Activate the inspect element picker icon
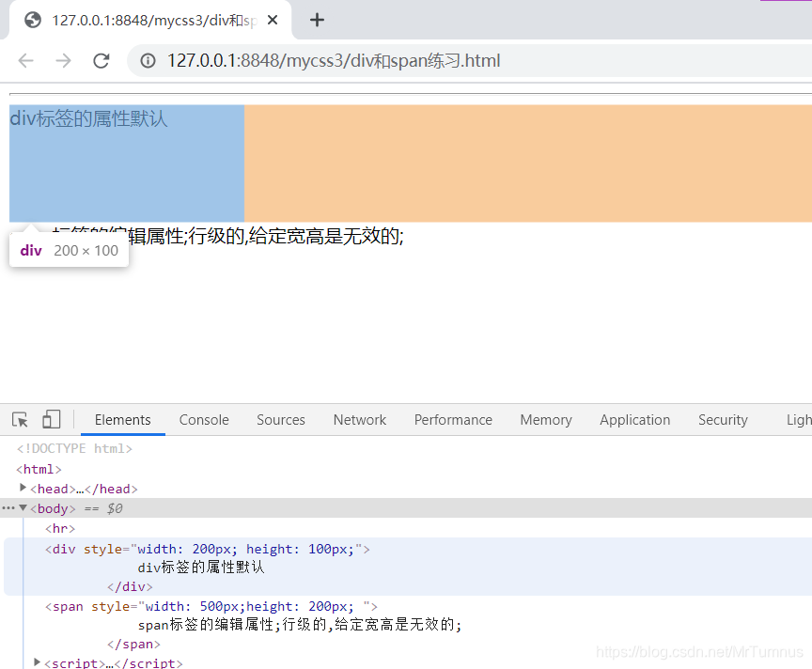 [x=20, y=419]
